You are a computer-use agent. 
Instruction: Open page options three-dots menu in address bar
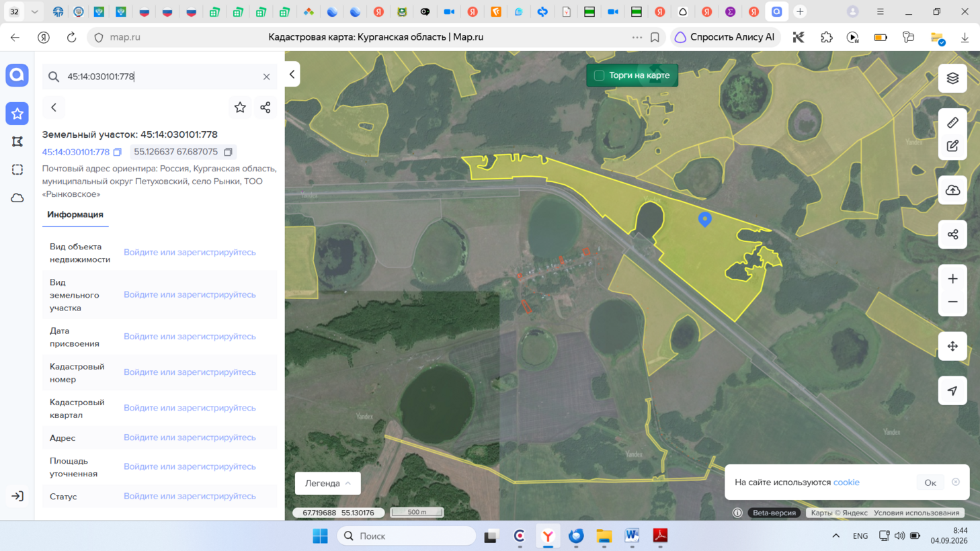(637, 37)
